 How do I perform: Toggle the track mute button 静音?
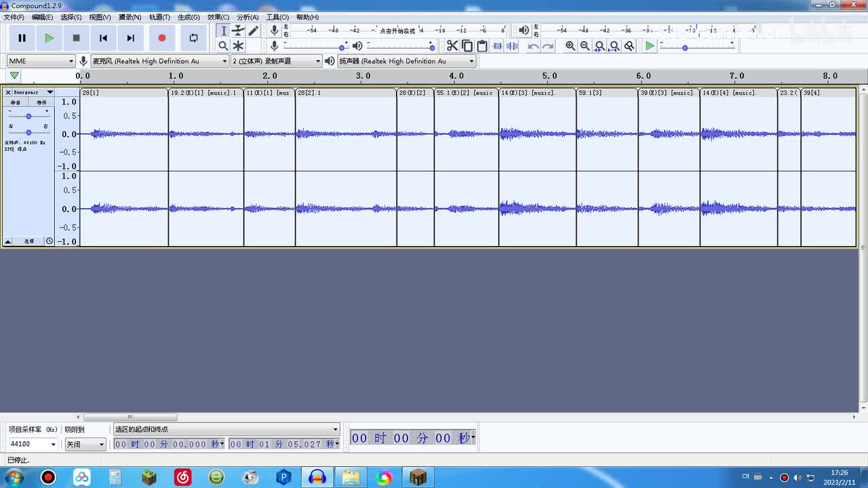coord(16,102)
